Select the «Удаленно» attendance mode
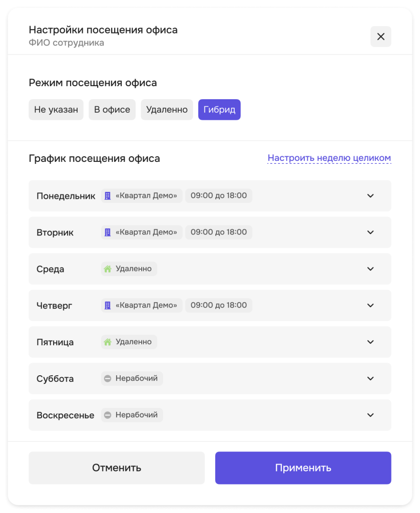The height and width of the screenshot is (513, 420). tap(167, 110)
